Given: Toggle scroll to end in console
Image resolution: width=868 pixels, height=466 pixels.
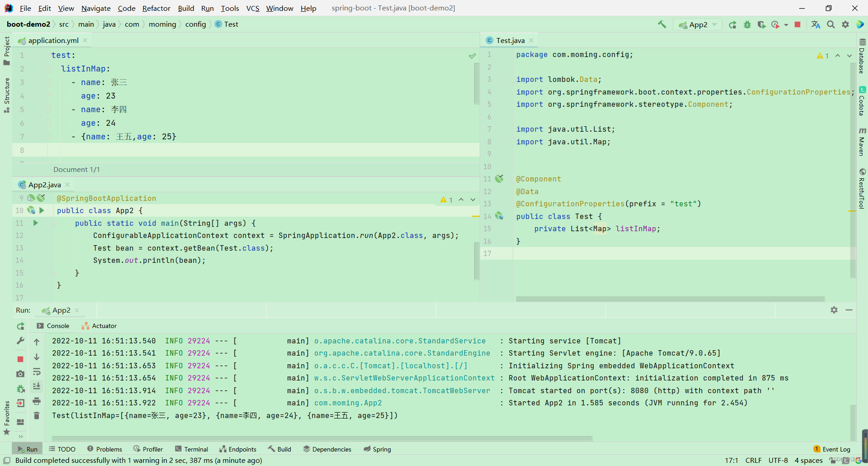Looking at the screenshot, I should coord(37,386).
